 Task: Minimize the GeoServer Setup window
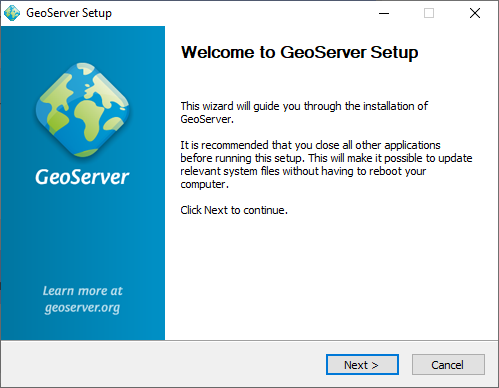(384, 13)
